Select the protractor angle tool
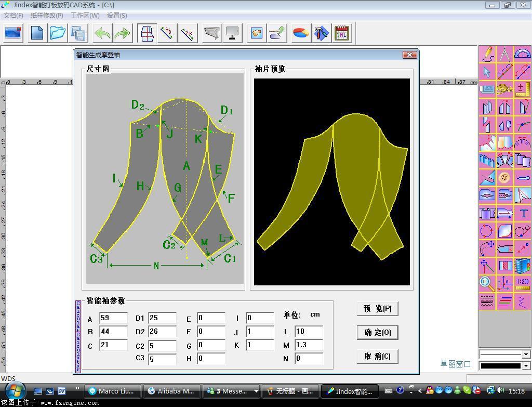Viewport: 532px width, 407px height. click(x=523, y=54)
